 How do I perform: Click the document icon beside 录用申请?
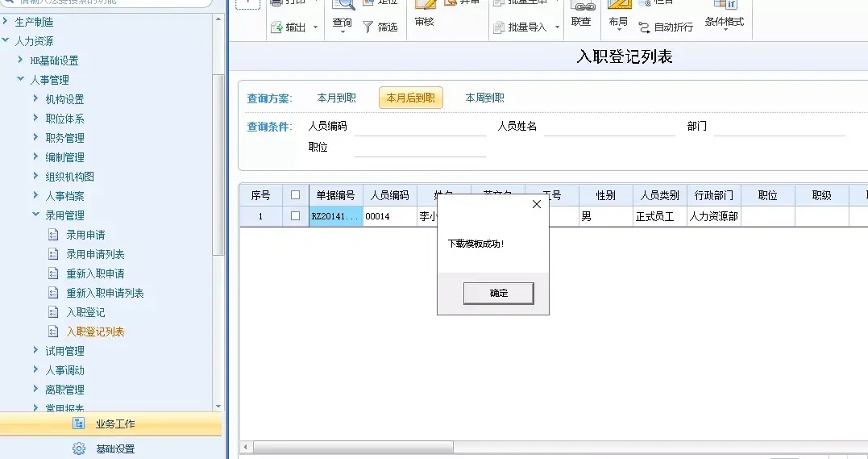[53, 235]
